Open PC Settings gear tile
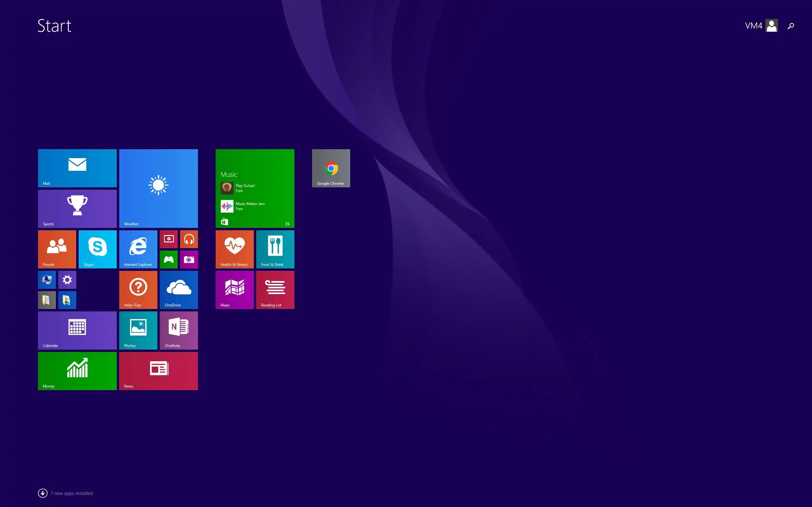Screen dimensions: 812x507 coord(67,280)
